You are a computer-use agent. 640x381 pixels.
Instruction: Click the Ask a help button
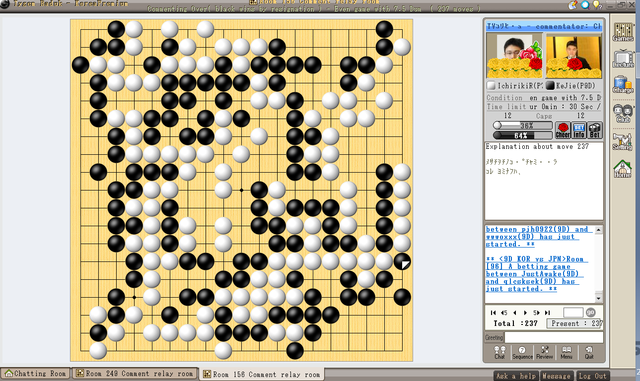coord(516,376)
